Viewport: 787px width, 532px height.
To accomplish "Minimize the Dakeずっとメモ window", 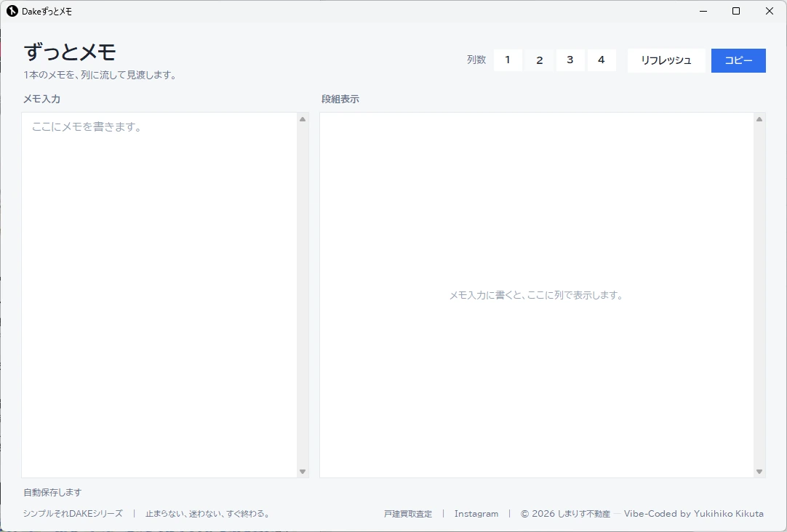I will 703,11.
